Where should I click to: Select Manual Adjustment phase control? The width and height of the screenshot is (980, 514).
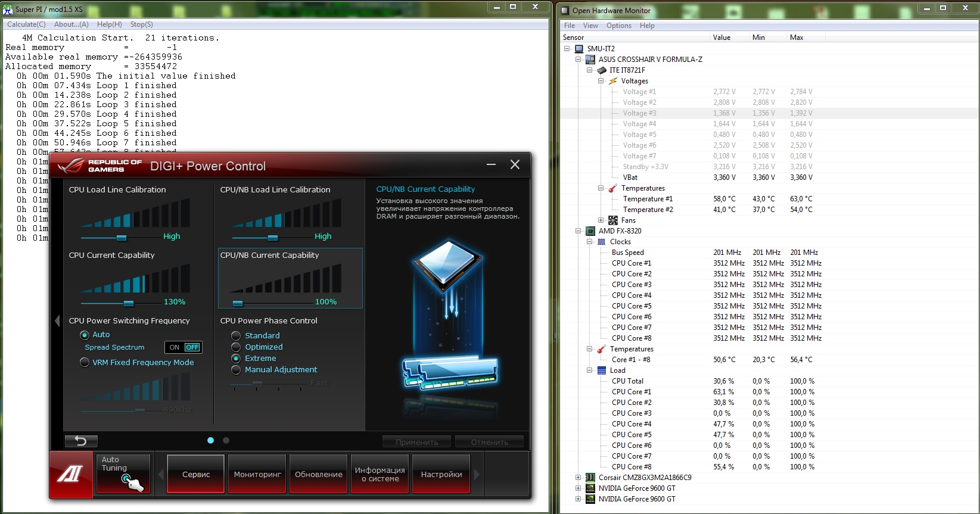pos(236,370)
